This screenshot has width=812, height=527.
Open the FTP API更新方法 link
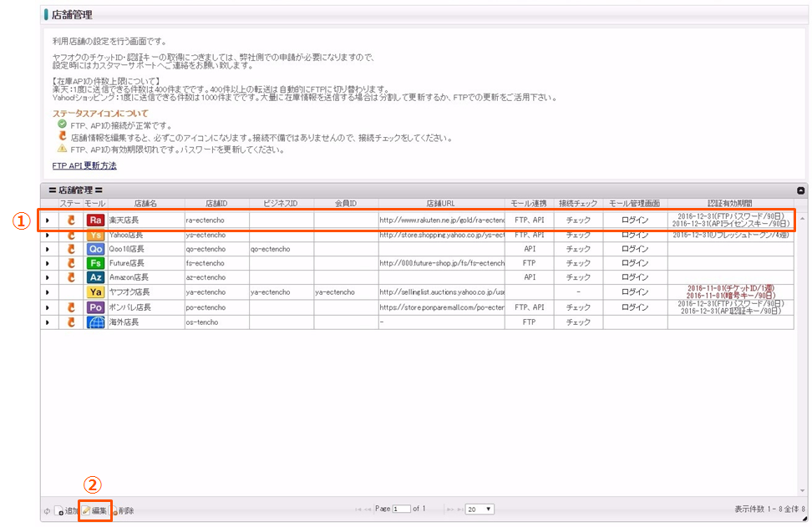84,165
